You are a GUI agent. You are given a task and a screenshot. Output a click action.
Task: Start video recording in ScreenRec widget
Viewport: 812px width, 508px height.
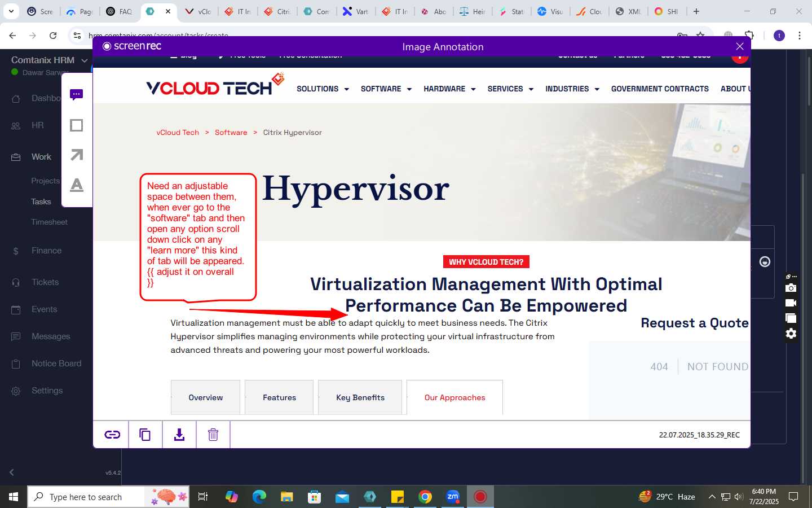pyautogui.click(x=791, y=303)
